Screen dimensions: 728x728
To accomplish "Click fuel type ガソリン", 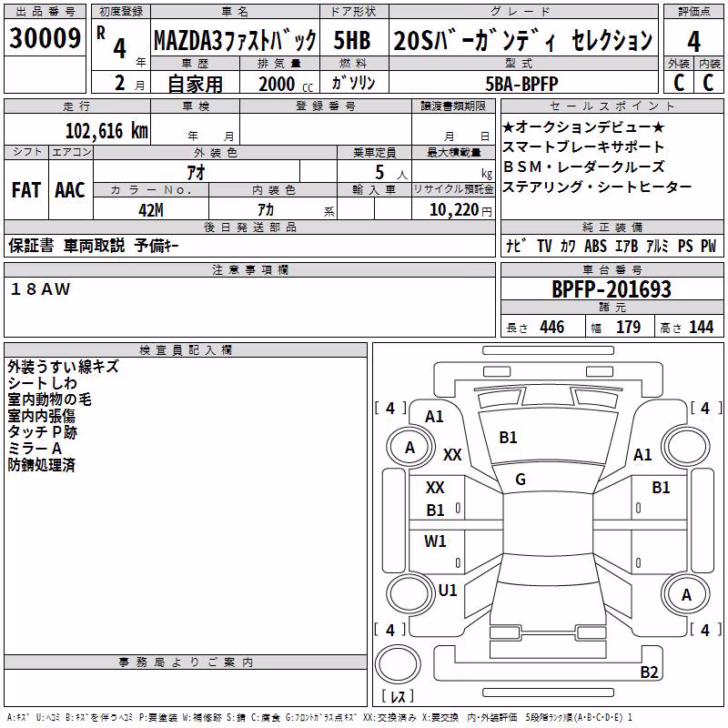I will coord(353,83).
